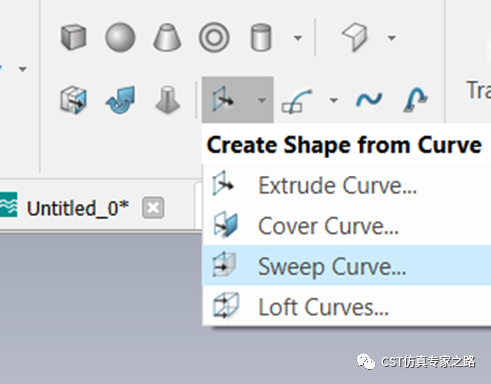
Task: Collapse the Create Shape from Curve dropdown arrow
Action: pos(262,100)
